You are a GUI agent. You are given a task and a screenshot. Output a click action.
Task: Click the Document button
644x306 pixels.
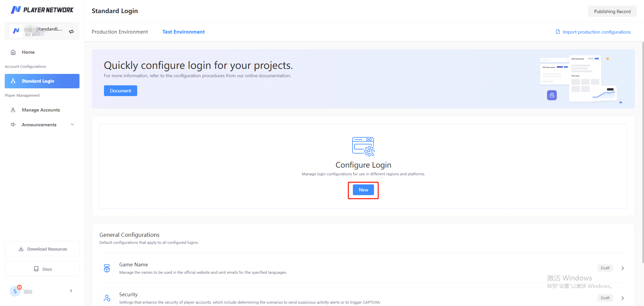pyautogui.click(x=120, y=91)
